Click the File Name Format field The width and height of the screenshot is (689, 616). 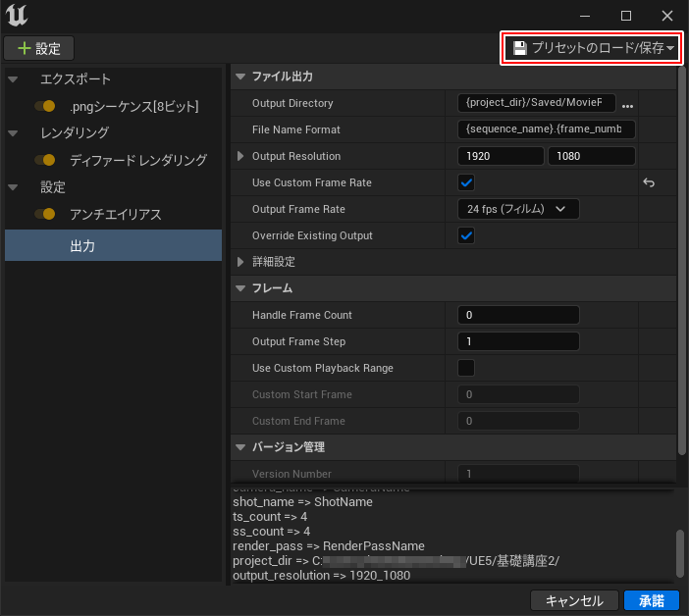click(547, 129)
